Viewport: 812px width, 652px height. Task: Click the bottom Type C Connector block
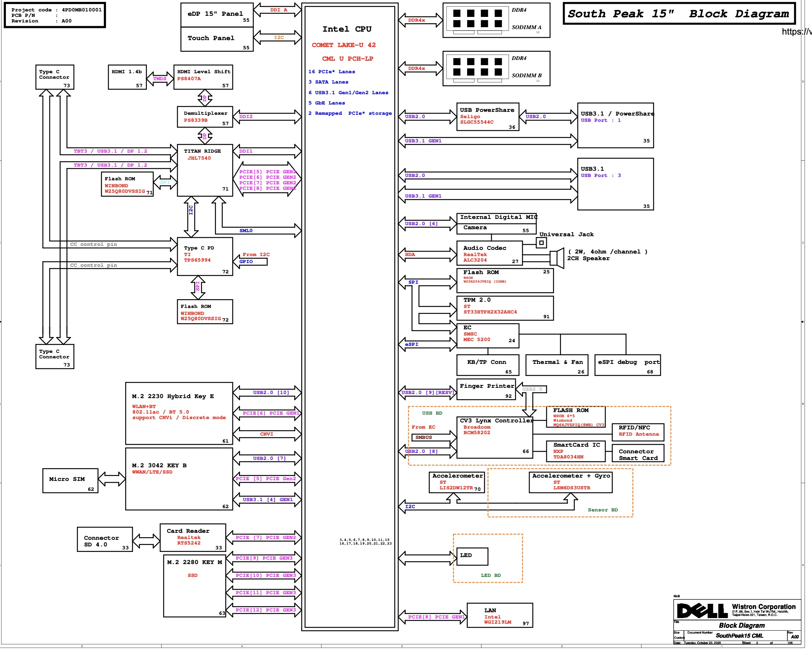tap(55, 357)
